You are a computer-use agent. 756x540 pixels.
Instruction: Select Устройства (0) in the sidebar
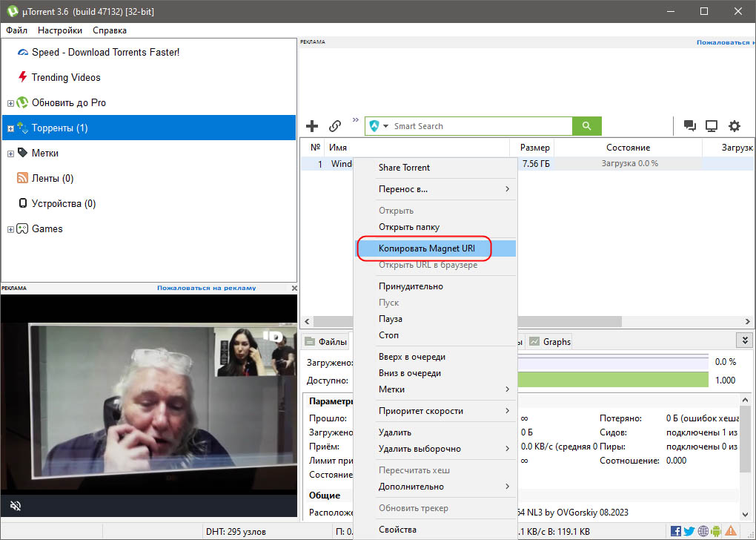[x=63, y=203]
